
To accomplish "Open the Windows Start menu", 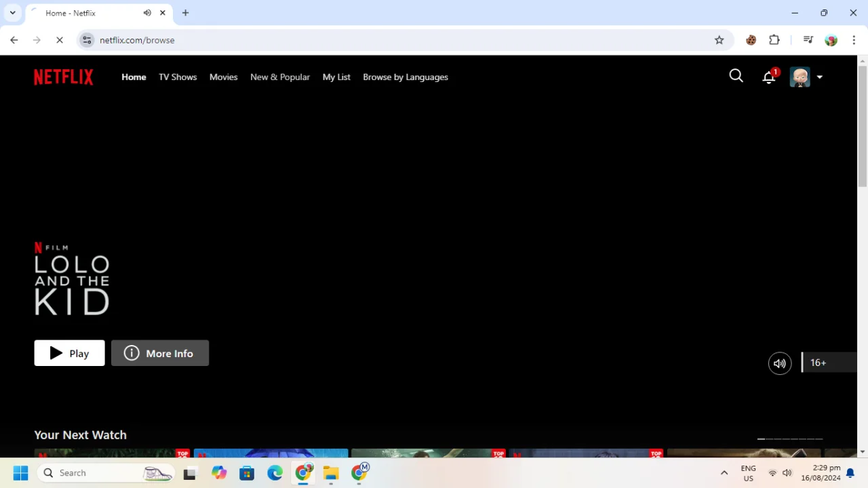I will [20, 472].
